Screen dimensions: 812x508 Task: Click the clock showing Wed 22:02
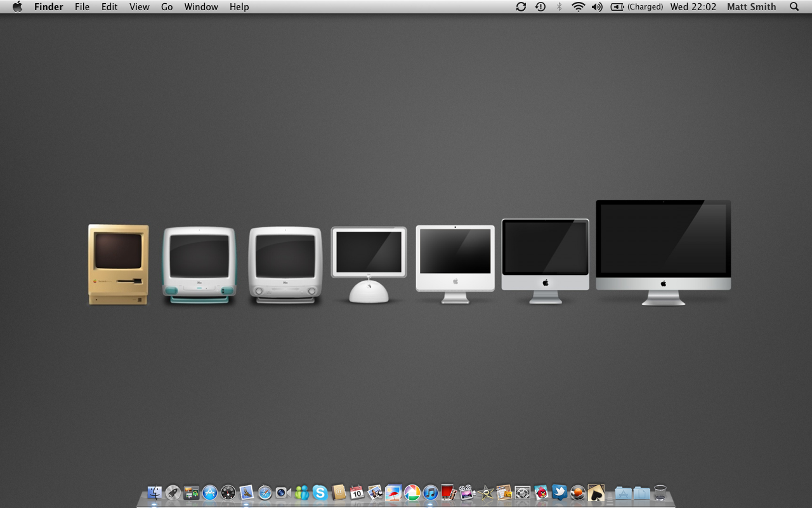[x=693, y=7]
